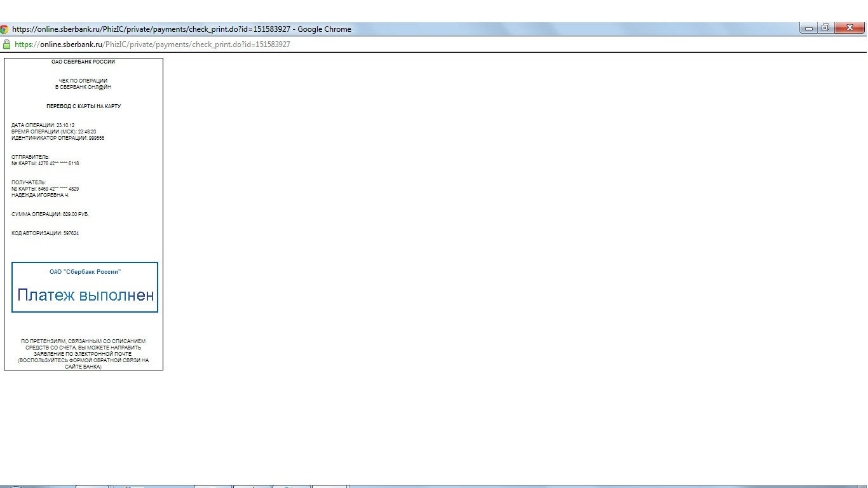Viewport: 868px width, 488px height.
Task: Close the Chrome receipt window
Action: coord(849,28)
